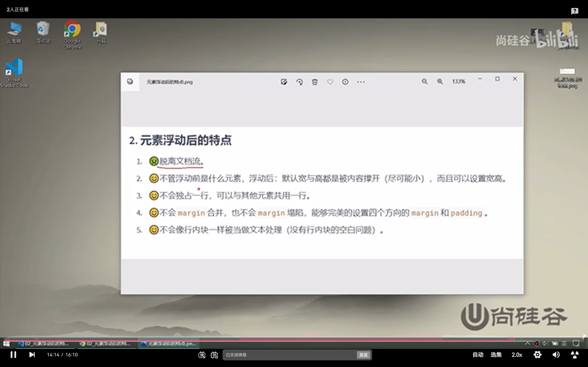Rotate the image in photo viewer
Screen dimensions: 588x367
[299, 82]
